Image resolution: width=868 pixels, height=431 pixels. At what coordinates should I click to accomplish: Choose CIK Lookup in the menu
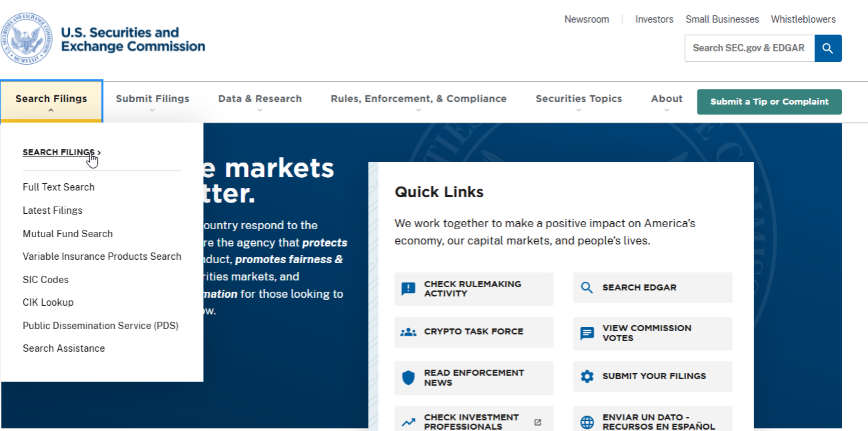pos(48,302)
